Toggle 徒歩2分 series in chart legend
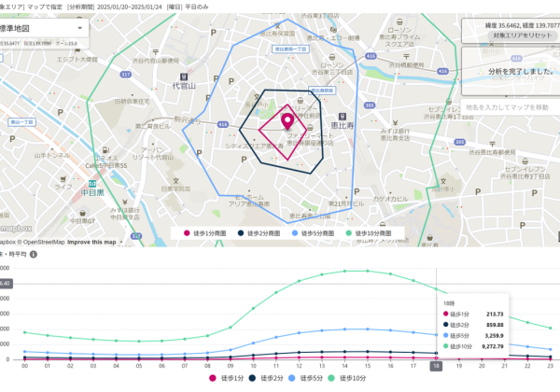Viewport: 560px width, 392px height. point(266,378)
